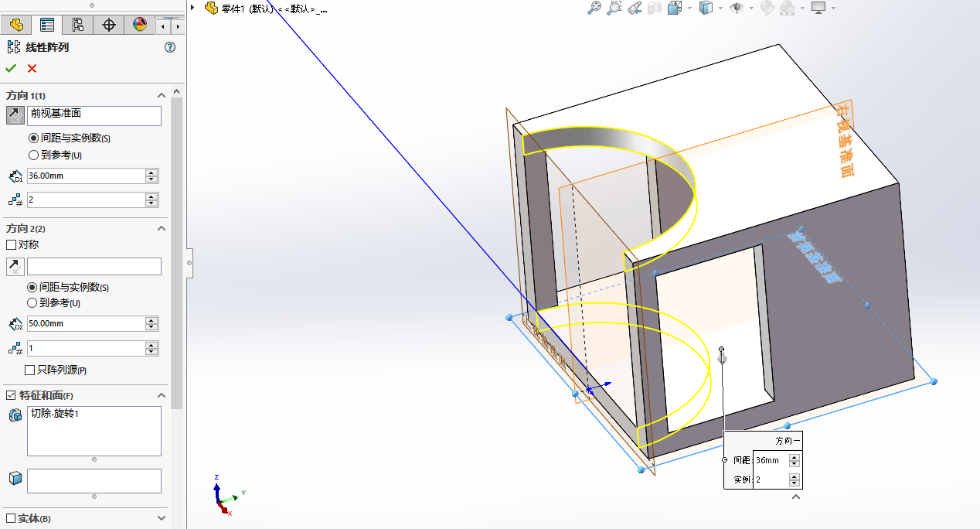Click the direction 1 spacing field showing 36.00mm
Image resolution: width=980 pixels, height=529 pixels.
click(85, 176)
